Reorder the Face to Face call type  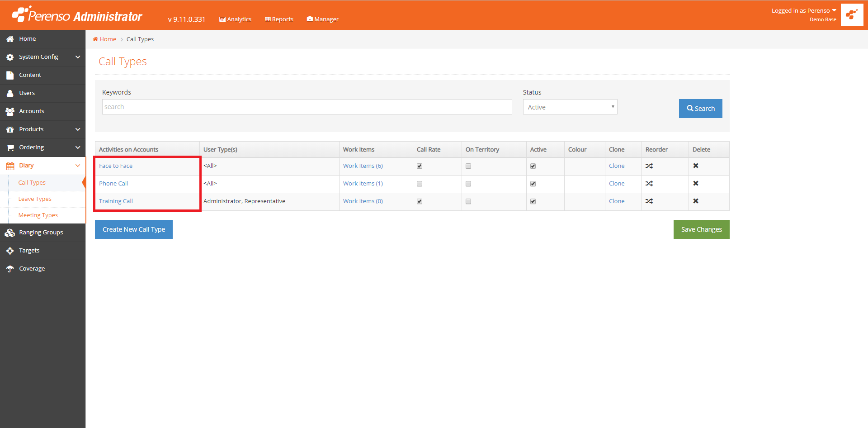pyautogui.click(x=649, y=166)
